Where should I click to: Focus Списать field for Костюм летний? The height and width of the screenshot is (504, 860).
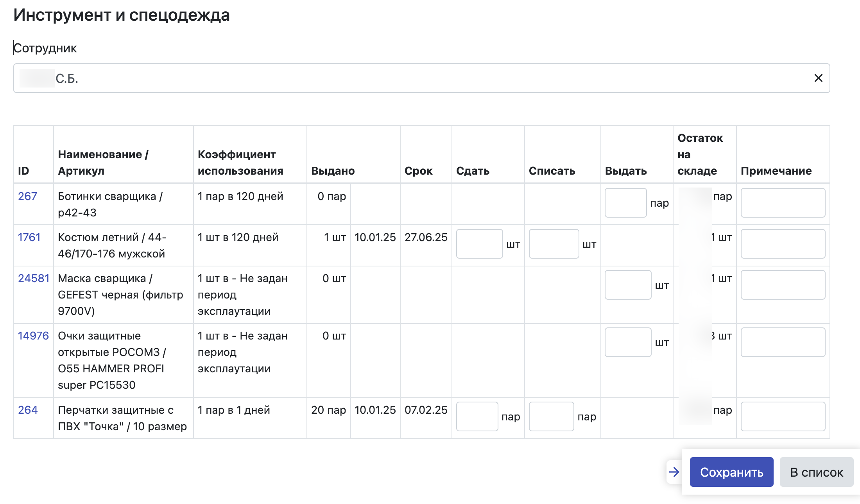pyautogui.click(x=554, y=244)
